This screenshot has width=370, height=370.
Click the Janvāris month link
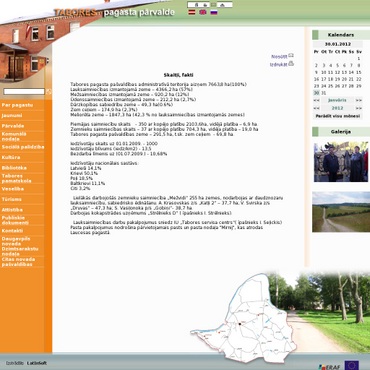pos(337,100)
